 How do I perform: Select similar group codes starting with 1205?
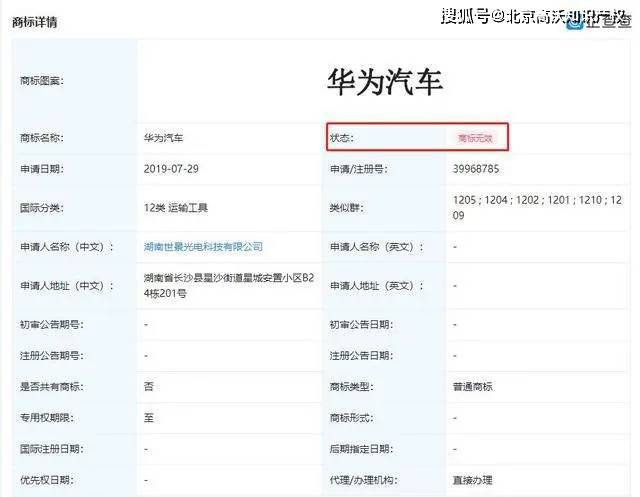pyautogui.click(x=537, y=208)
